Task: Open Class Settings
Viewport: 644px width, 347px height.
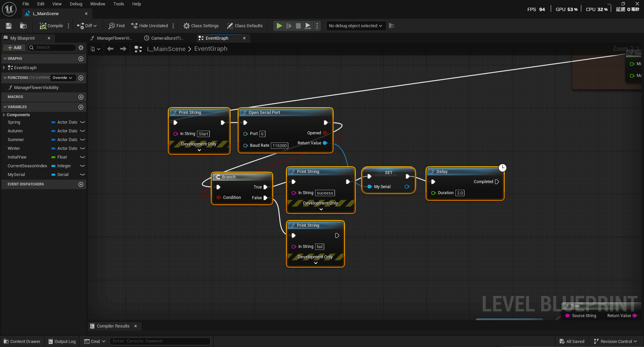Action: tap(201, 26)
